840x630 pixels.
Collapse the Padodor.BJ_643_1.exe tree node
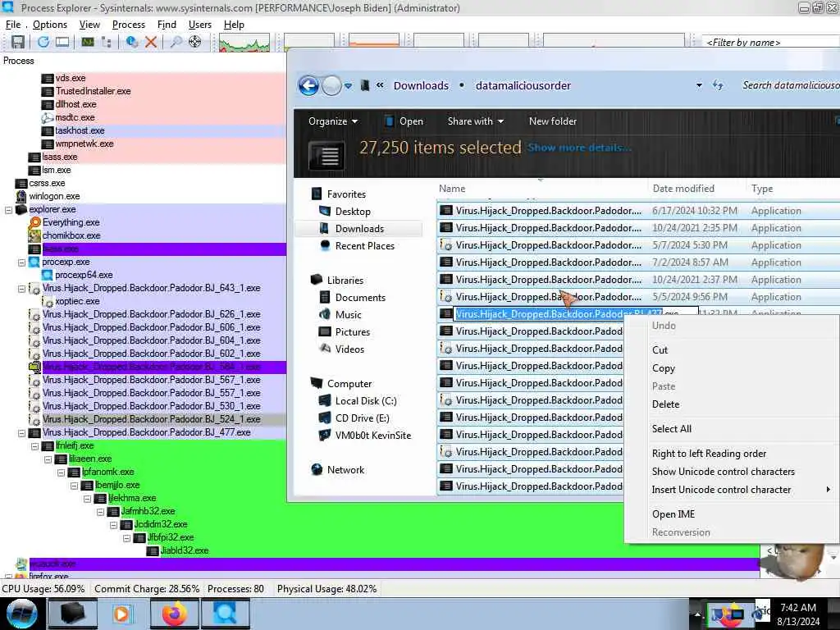21,288
